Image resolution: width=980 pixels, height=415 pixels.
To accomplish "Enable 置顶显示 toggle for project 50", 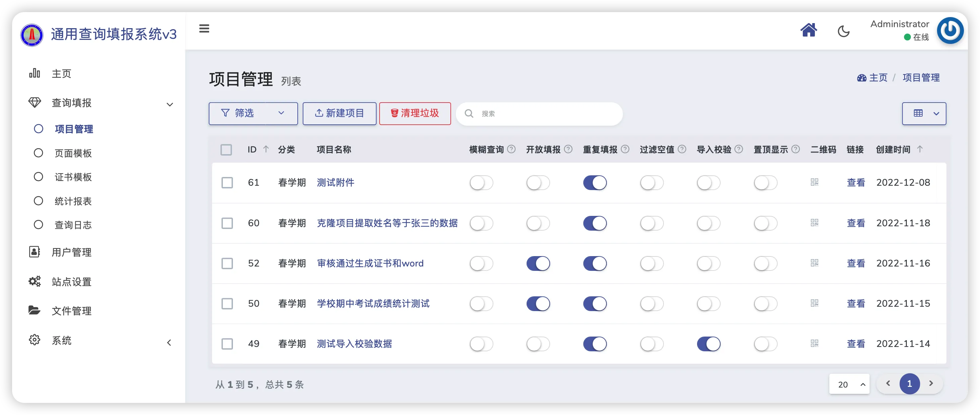I will [766, 304].
